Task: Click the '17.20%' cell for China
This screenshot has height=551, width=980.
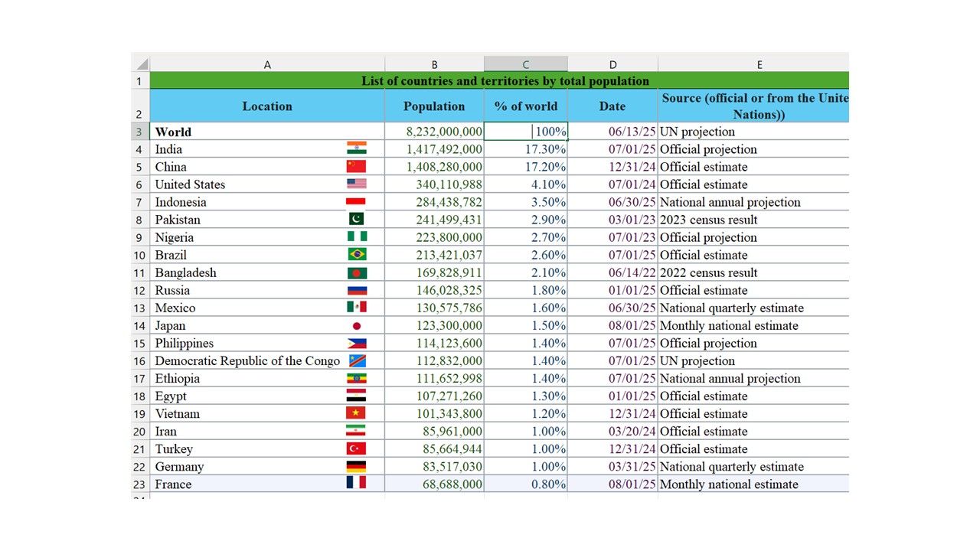Action: [525, 167]
